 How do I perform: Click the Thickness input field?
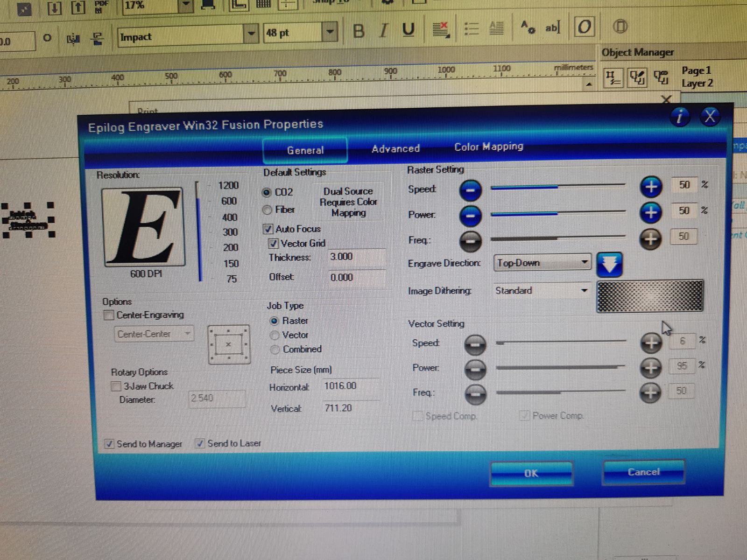point(357,257)
